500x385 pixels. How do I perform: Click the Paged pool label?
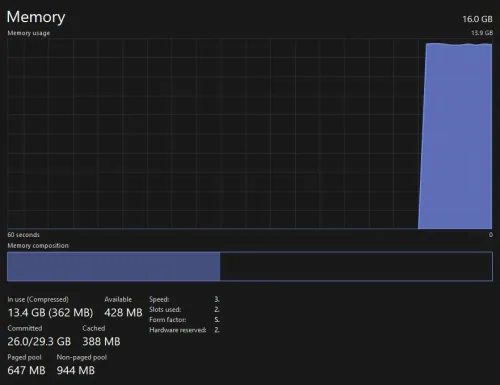(24, 357)
